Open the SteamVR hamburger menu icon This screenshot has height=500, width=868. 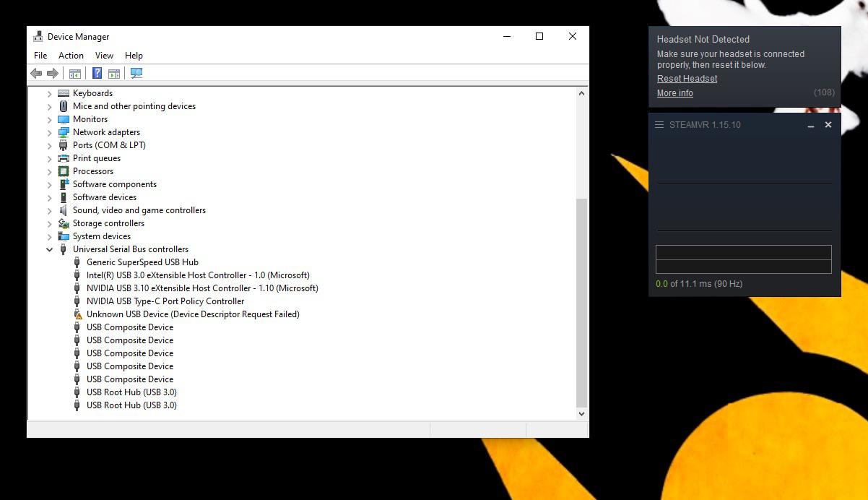point(659,124)
